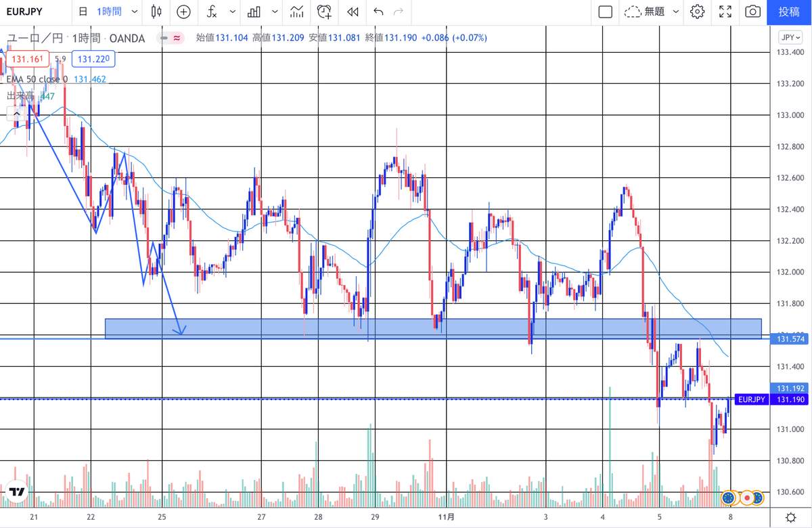Select the 日 daily timeframe

tap(83, 12)
